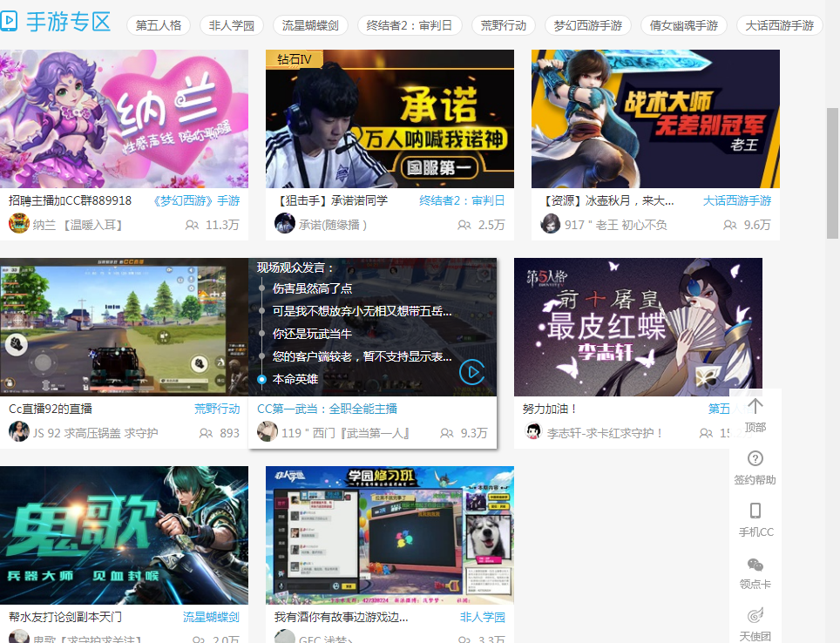This screenshot has height=643, width=840.
Task: Open the 最皮红蝶 李志轩 stream thumbnail
Action: click(638, 328)
